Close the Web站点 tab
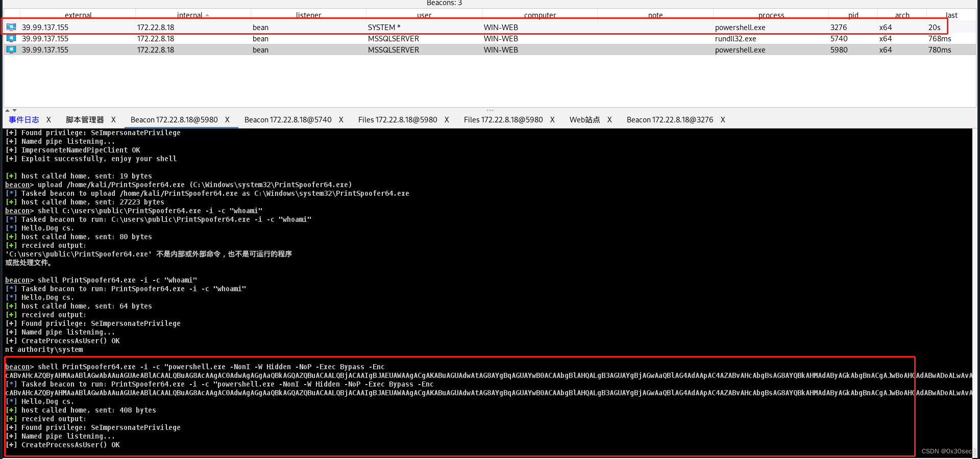980x459 pixels. [609, 120]
